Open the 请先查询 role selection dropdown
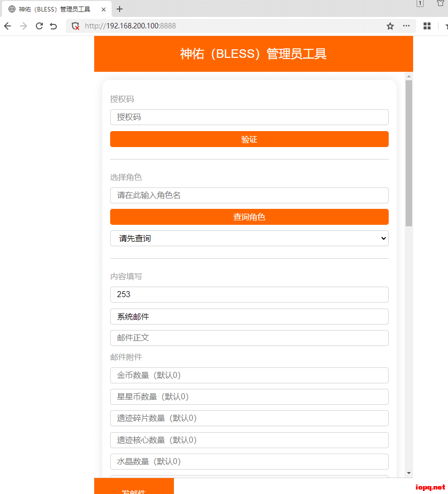 (x=249, y=238)
